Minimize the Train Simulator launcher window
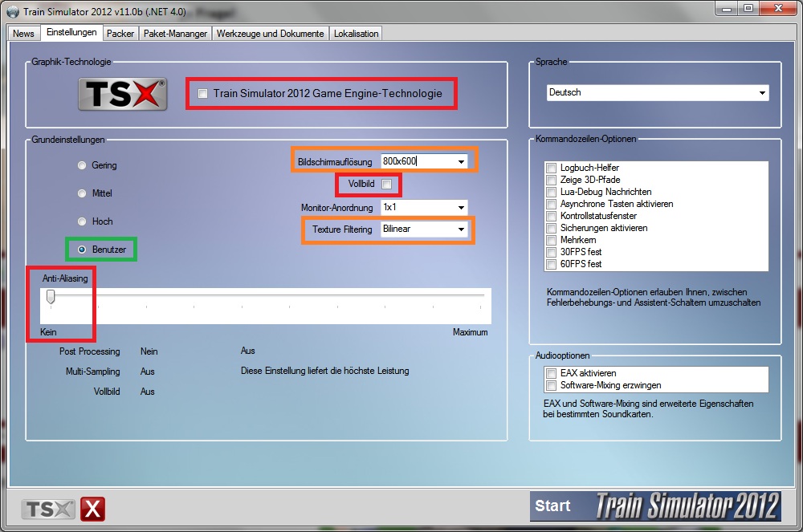This screenshot has height=532, width=803. 726,9
